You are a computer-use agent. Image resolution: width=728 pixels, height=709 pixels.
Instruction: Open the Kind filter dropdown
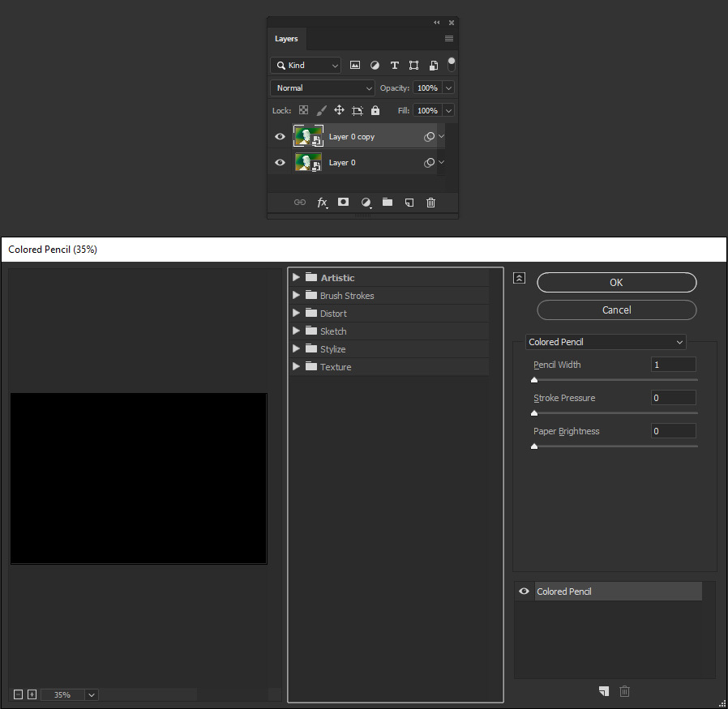(306, 66)
